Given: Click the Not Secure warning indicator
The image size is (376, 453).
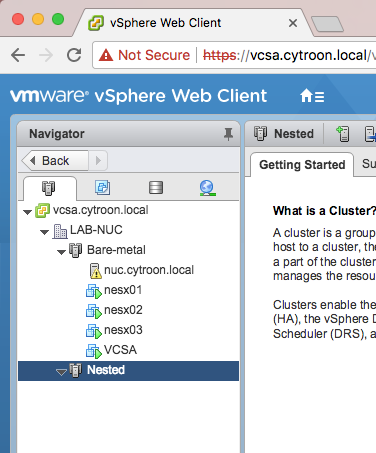Looking at the screenshot, I should (x=144, y=55).
